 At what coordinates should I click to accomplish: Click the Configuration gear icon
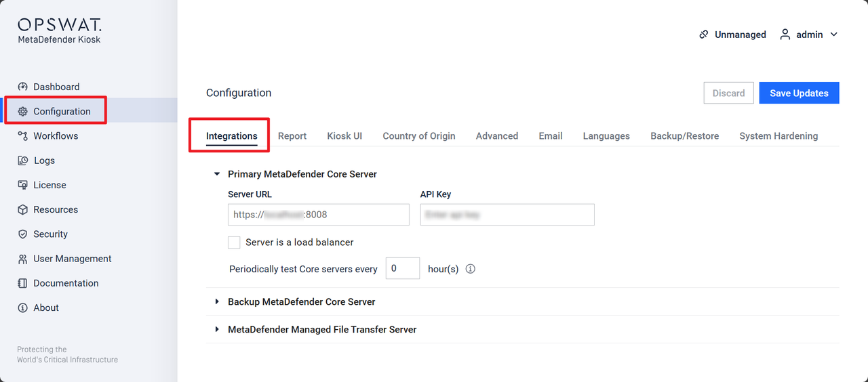click(x=22, y=111)
